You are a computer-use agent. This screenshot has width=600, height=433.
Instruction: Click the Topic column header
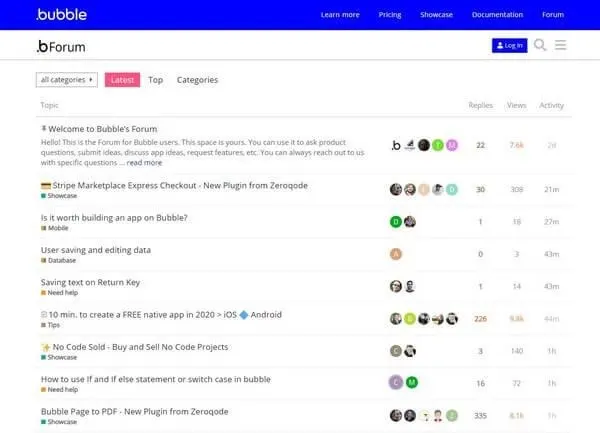coord(49,105)
